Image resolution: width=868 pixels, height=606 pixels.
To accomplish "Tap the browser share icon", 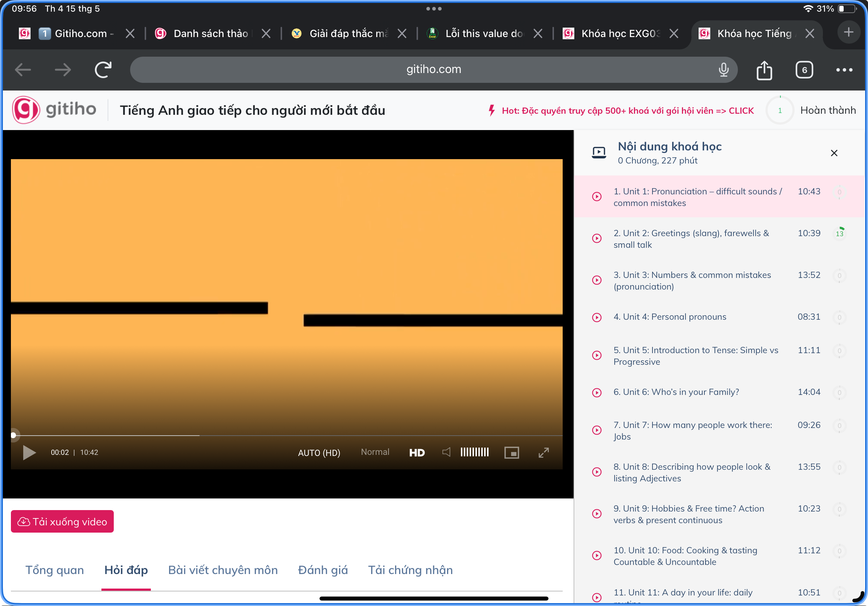I will (764, 70).
